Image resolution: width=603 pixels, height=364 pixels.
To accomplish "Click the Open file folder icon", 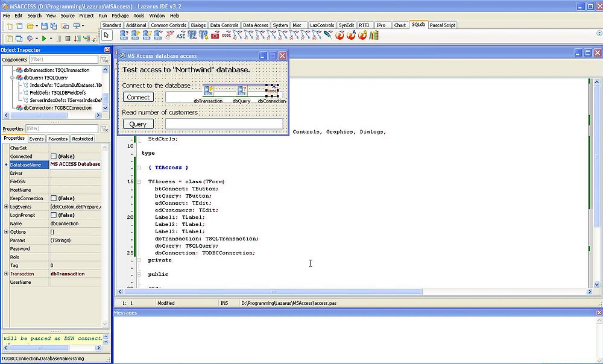I will (30, 26).
